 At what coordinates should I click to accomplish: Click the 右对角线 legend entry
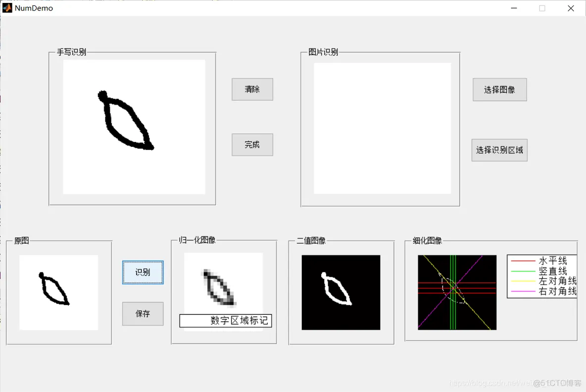543,291
